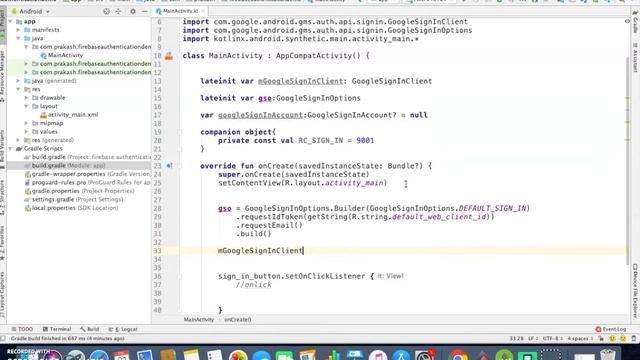Viewport: 640px width, 360px height.
Task: Open Device File Explorer on right edge
Action: [636, 291]
